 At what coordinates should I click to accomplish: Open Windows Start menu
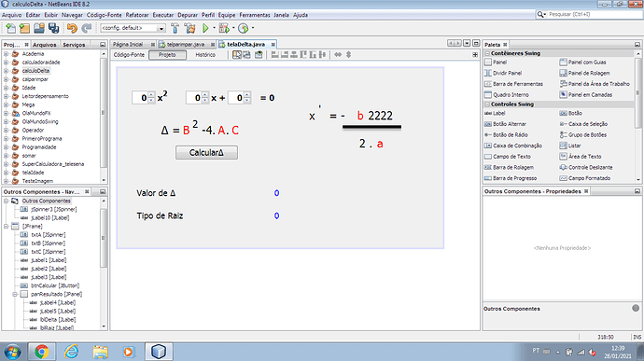click(12, 352)
